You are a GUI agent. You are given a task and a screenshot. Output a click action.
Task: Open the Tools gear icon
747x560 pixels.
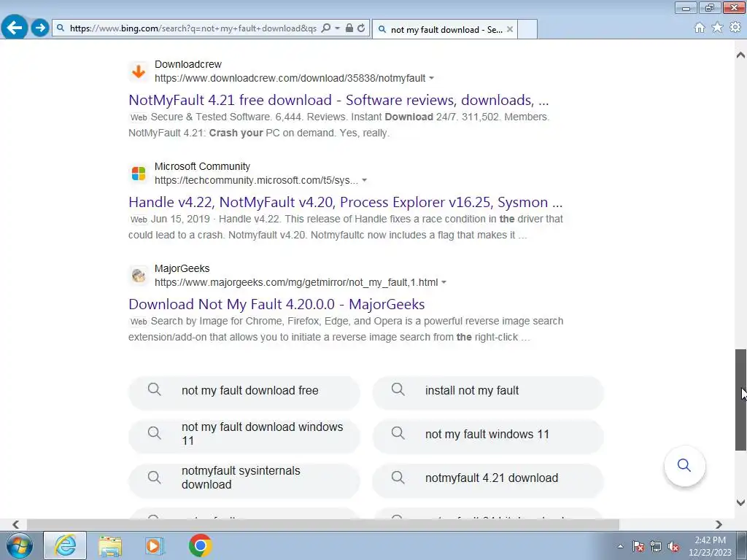735,28
